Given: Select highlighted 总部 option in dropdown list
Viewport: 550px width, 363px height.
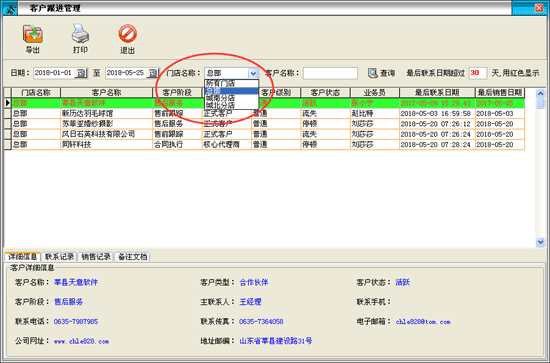Looking at the screenshot, I should coord(232,91).
